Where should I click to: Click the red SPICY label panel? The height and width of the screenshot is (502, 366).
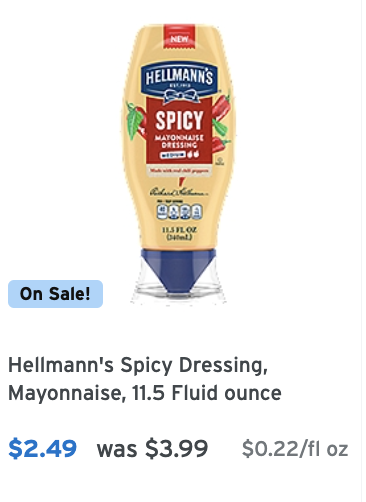[179, 131]
